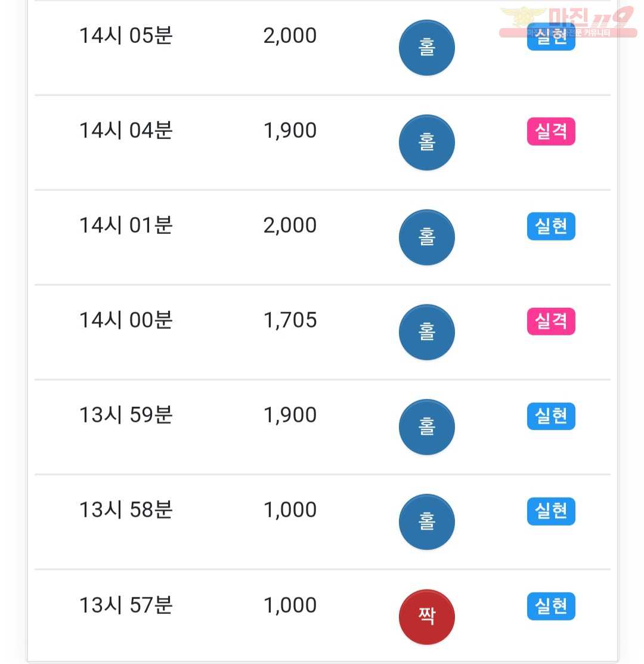Select the 1,705 amount
Viewport: 644px width, 664px height.
[290, 320]
